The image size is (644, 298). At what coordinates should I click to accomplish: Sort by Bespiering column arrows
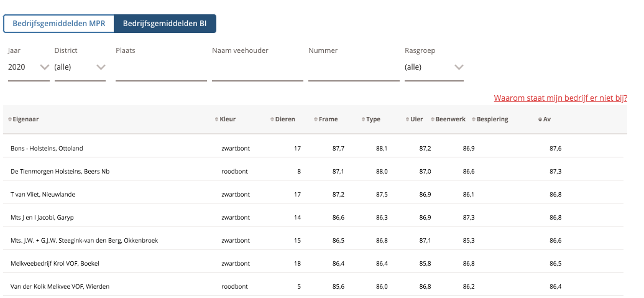point(474,119)
